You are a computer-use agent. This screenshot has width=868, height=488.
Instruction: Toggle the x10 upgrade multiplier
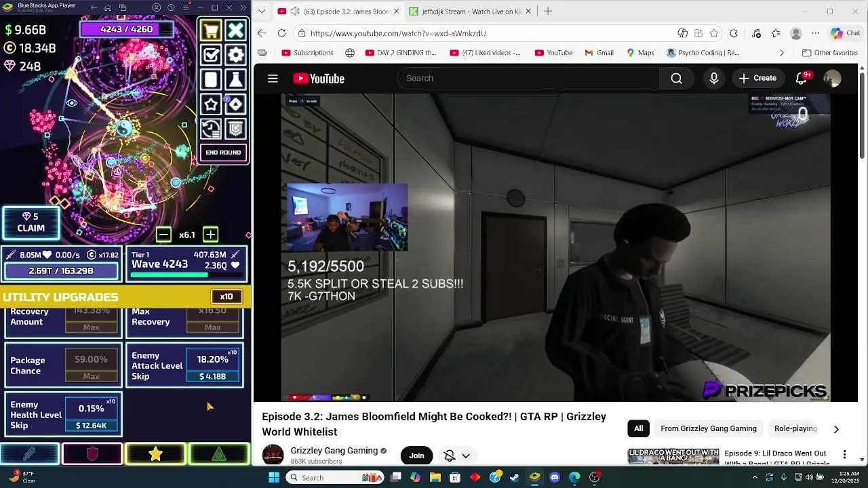point(226,296)
